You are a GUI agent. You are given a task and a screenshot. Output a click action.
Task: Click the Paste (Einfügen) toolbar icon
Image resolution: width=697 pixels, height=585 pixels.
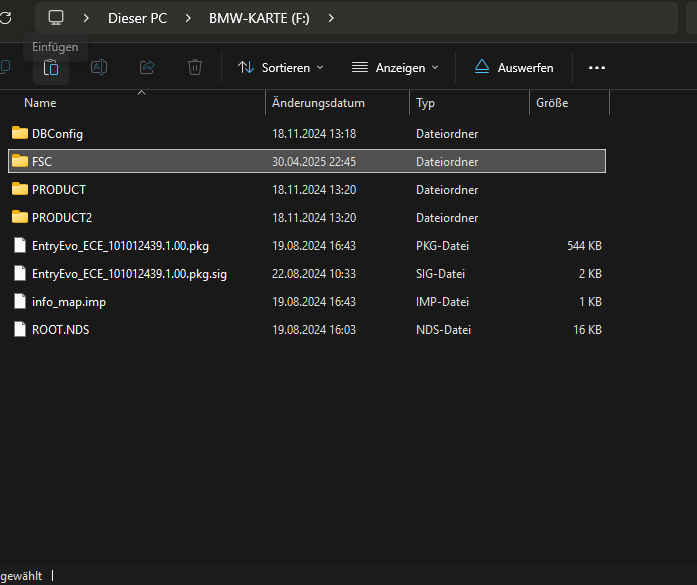click(x=51, y=68)
